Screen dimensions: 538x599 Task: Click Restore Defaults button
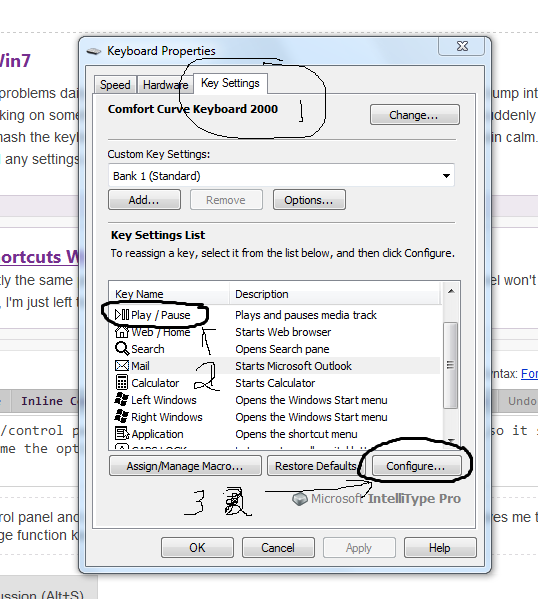tap(316, 466)
